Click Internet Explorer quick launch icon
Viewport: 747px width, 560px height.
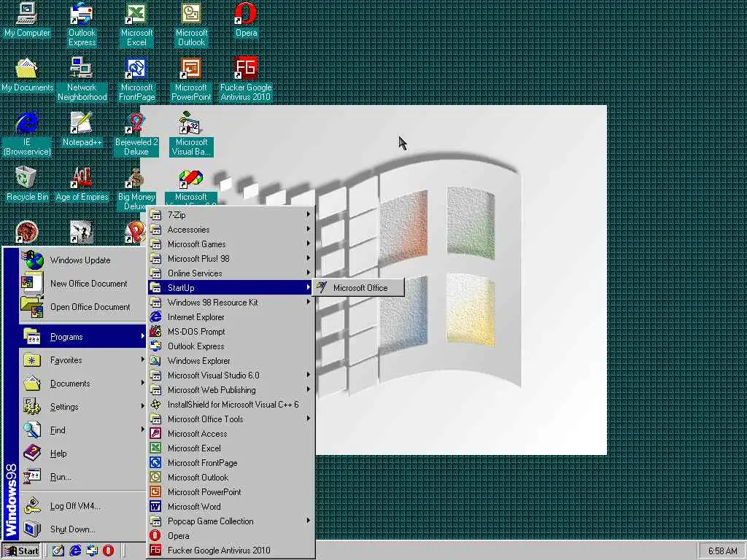click(x=75, y=551)
